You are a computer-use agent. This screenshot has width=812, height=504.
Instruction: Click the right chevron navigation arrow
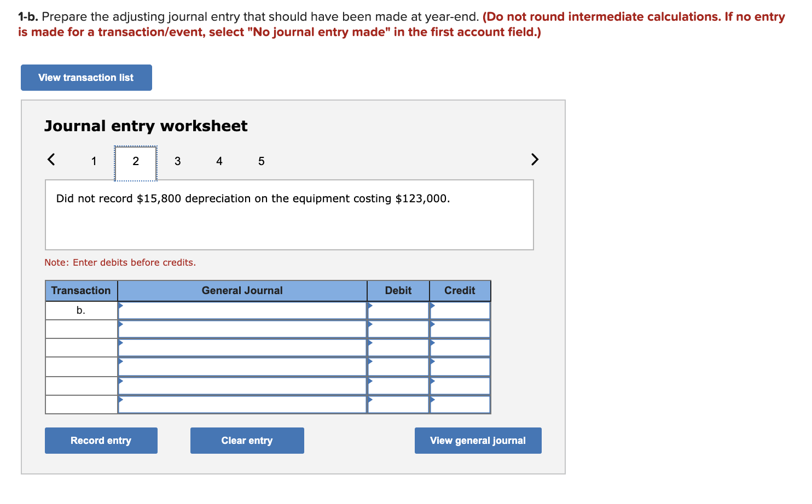click(x=535, y=160)
